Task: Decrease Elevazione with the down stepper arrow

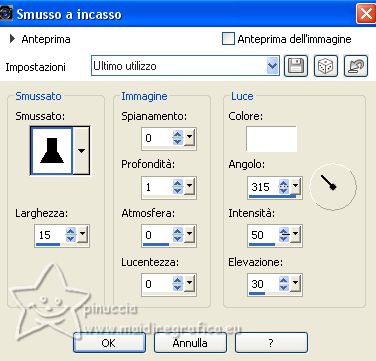Action: pos(284,288)
